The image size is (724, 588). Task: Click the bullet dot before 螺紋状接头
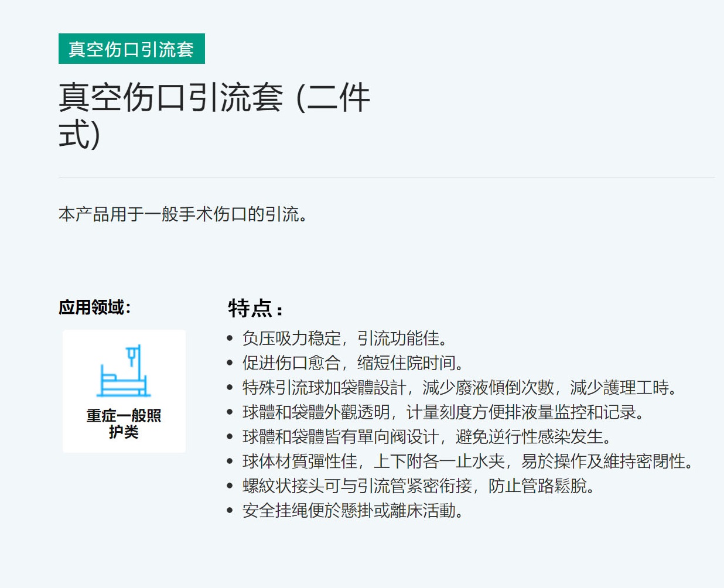point(230,487)
